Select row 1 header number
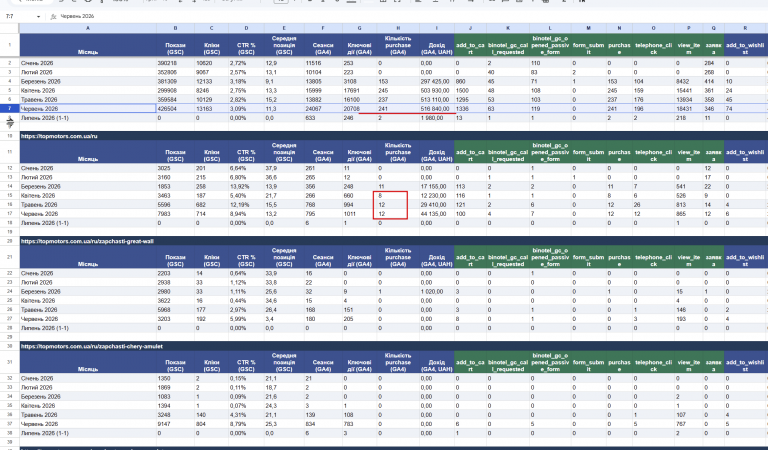Screen dimensions: 768x450 pyautogui.click(x=10, y=45)
